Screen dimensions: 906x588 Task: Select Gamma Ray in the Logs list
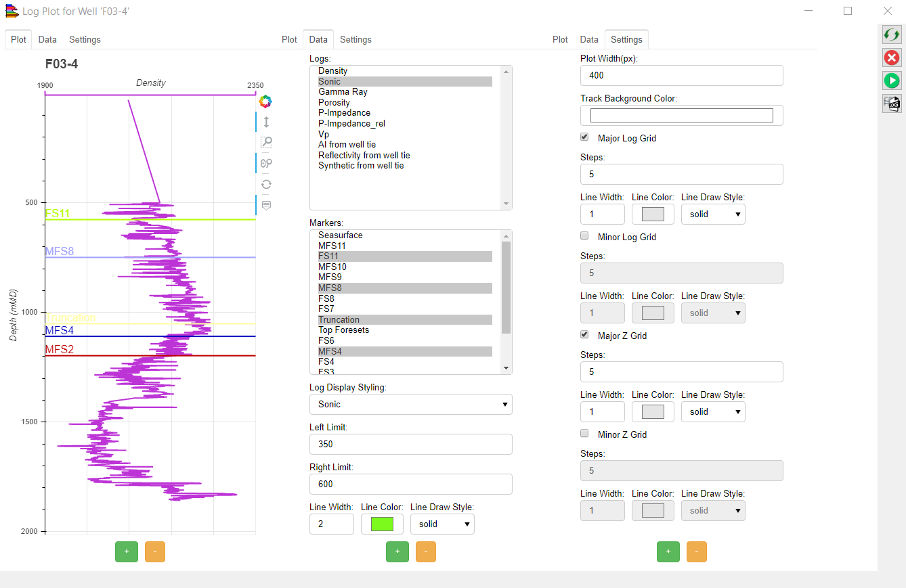point(343,92)
